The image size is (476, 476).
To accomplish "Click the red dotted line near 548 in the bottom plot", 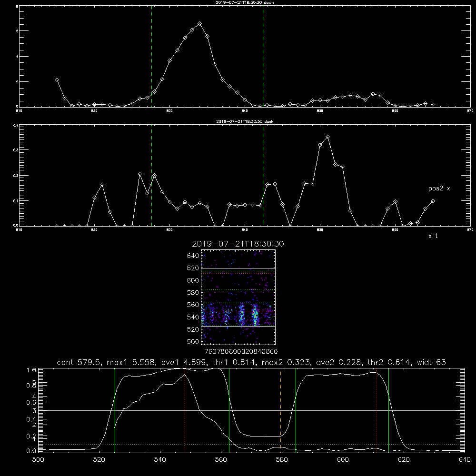I will (x=185, y=410).
